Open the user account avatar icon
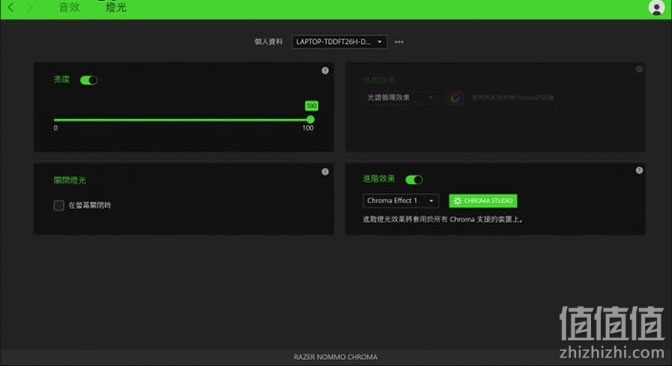 [656, 8]
